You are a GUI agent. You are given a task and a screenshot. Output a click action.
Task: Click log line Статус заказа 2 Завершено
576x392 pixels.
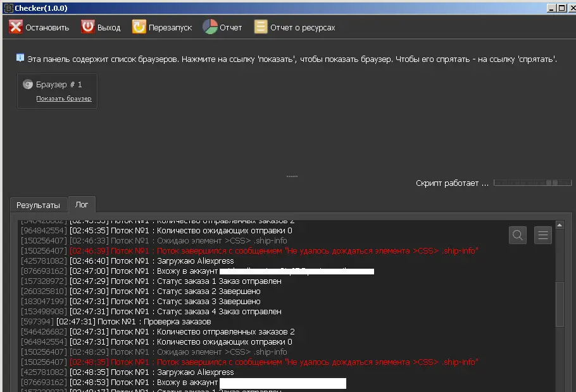[x=141, y=291]
